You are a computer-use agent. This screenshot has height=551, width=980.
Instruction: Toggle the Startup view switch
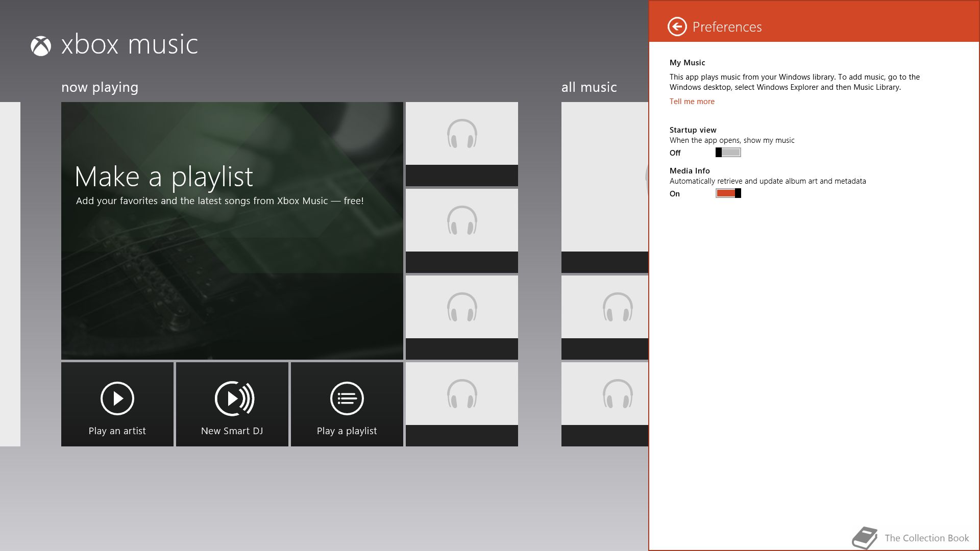(x=728, y=153)
